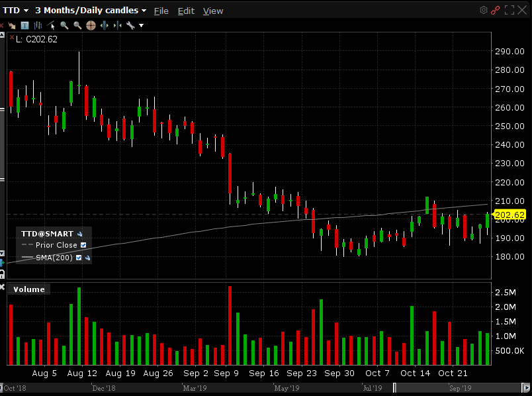Select the crosshair cursor tool
The width and height of the screenshot is (532, 396).
tap(91, 26)
